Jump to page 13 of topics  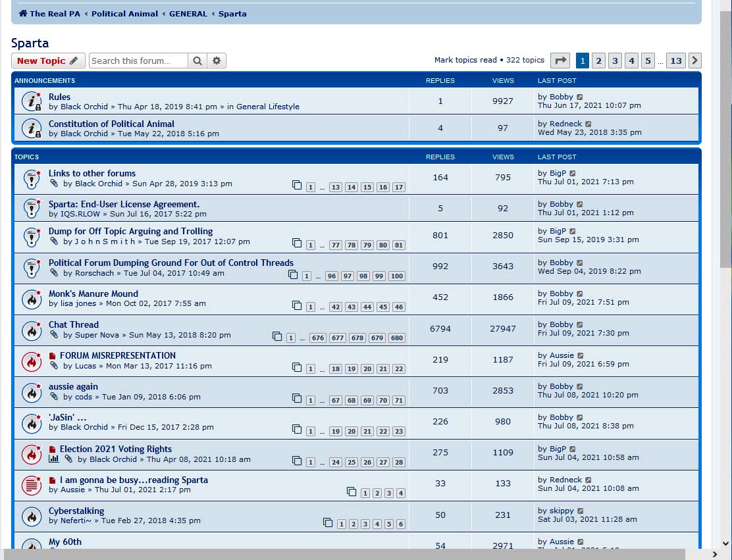click(x=676, y=61)
